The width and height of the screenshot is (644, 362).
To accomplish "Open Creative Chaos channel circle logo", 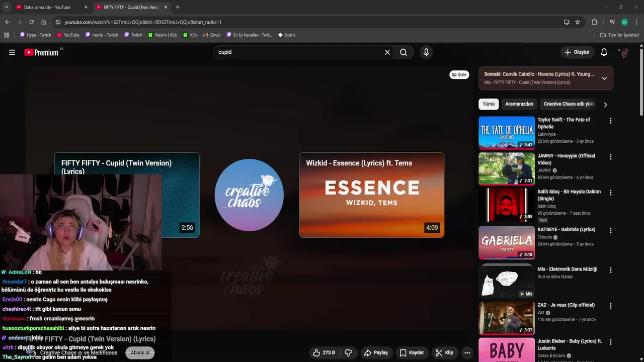I will pos(249,195).
